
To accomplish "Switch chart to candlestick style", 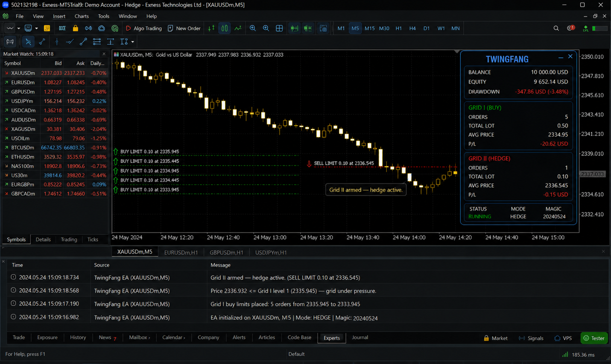I will pos(225,28).
